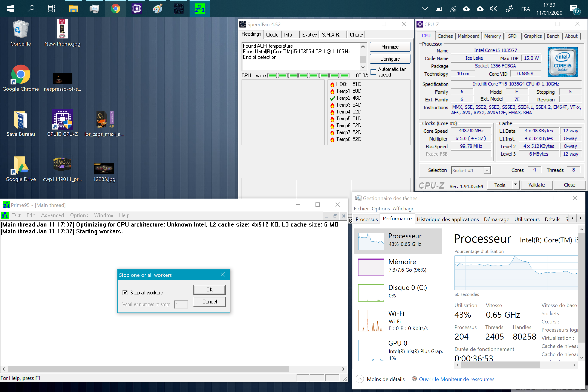Expand the Socket #1 selection dropdown
588x392 pixels.
pyautogui.click(x=487, y=170)
